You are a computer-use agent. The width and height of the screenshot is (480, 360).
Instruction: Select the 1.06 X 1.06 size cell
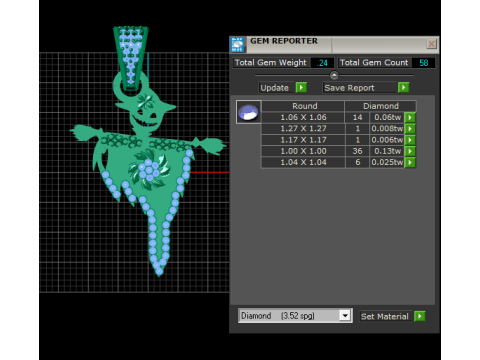tap(303, 117)
